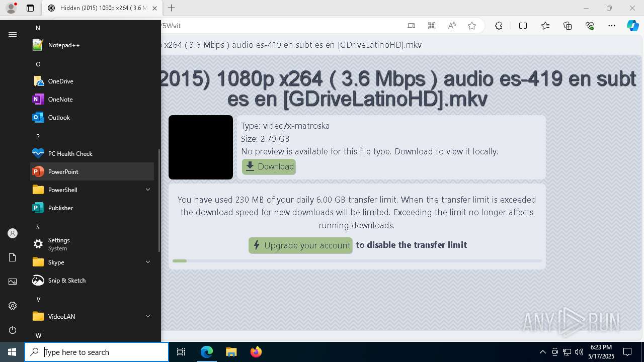Viewport: 644px width, 362px height.
Task: Click the Size: 2.79 GB text
Action: point(265,139)
